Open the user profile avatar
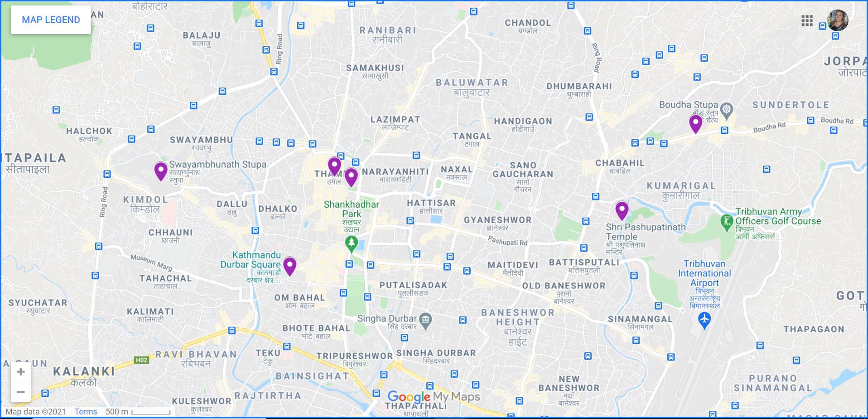The height and width of the screenshot is (419, 868). (x=837, y=20)
